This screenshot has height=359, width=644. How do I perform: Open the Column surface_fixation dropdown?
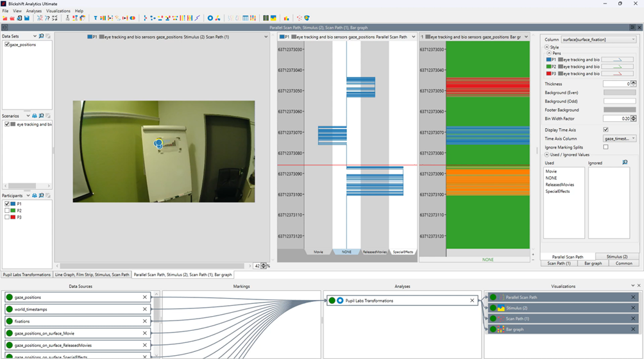pyautogui.click(x=598, y=39)
